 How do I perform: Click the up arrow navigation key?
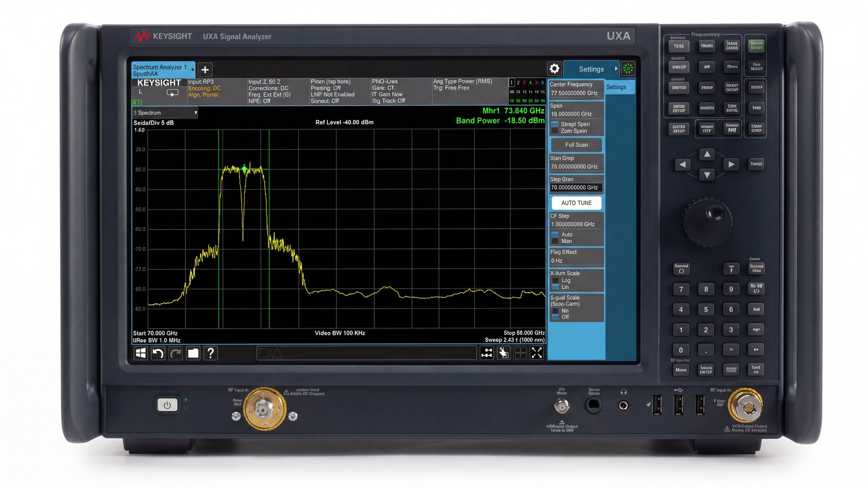707,155
